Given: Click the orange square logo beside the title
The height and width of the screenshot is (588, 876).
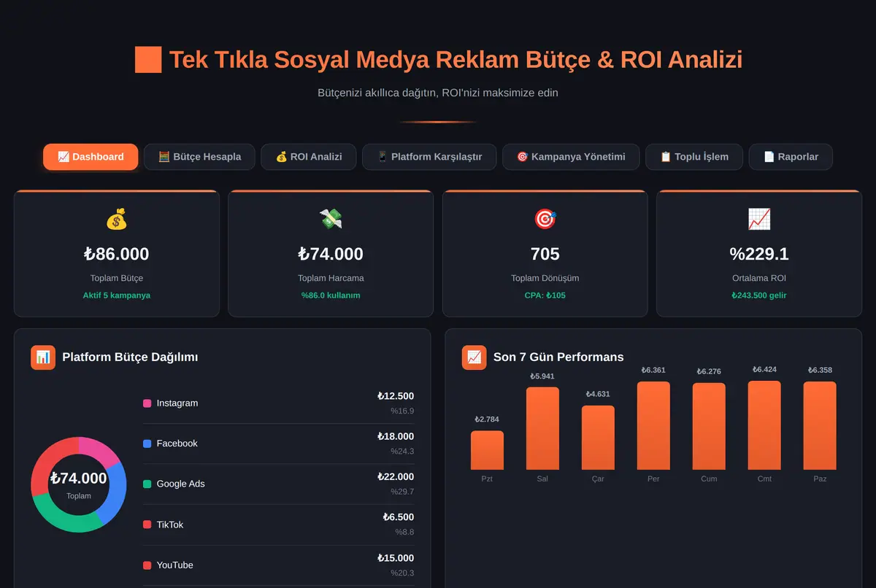Looking at the screenshot, I should tap(148, 60).
